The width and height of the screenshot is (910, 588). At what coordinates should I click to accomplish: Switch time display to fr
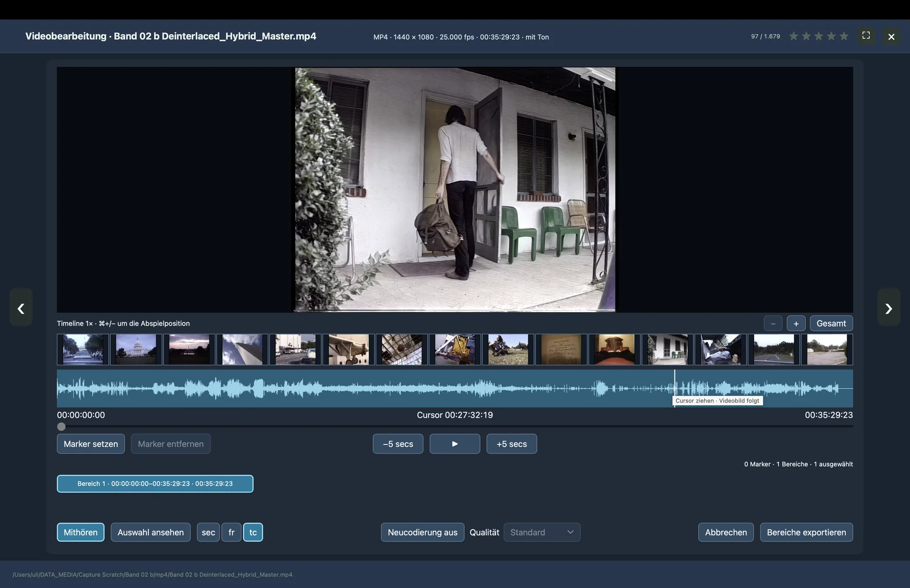click(231, 532)
